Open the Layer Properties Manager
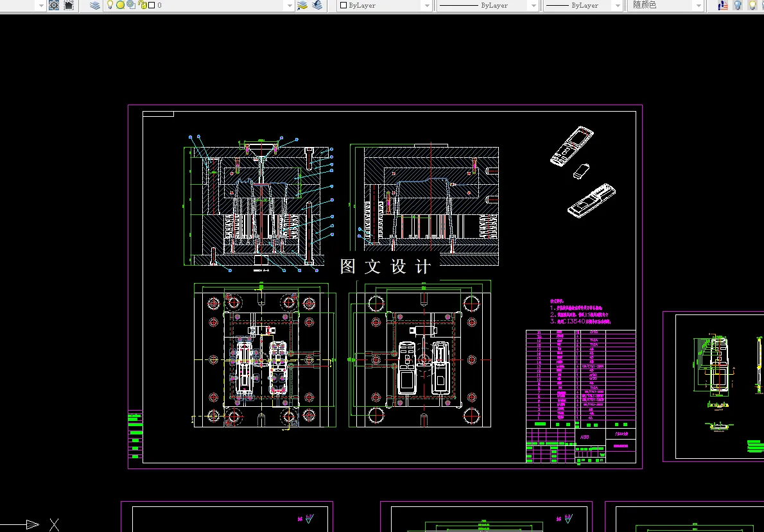 click(95, 5)
